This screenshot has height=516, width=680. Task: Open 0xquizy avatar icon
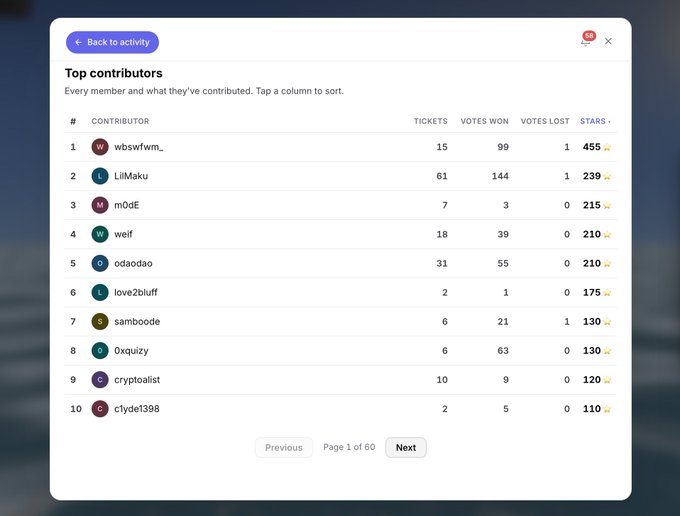(x=100, y=350)
